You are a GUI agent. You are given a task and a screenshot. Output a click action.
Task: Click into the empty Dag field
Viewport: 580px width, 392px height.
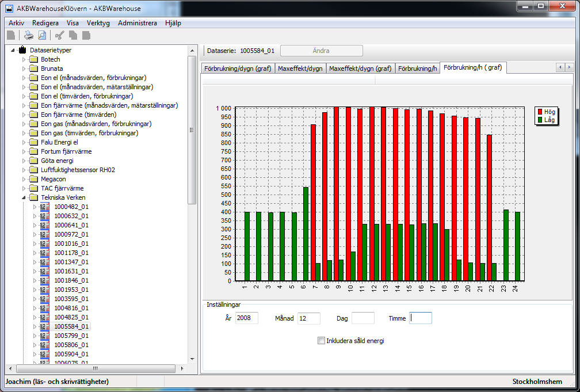[x=363, y=318]
